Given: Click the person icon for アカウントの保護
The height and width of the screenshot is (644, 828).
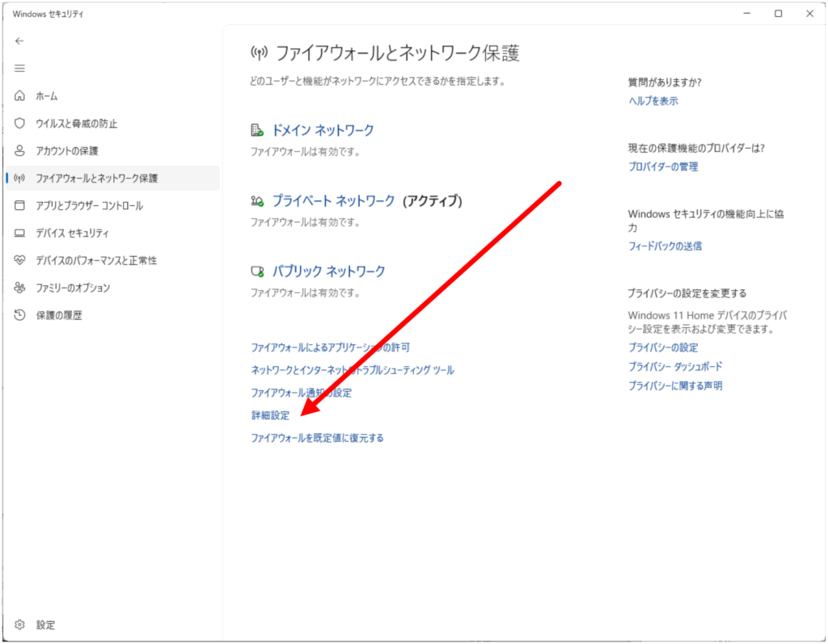Looking at the screenshot, I should [20, 151].
